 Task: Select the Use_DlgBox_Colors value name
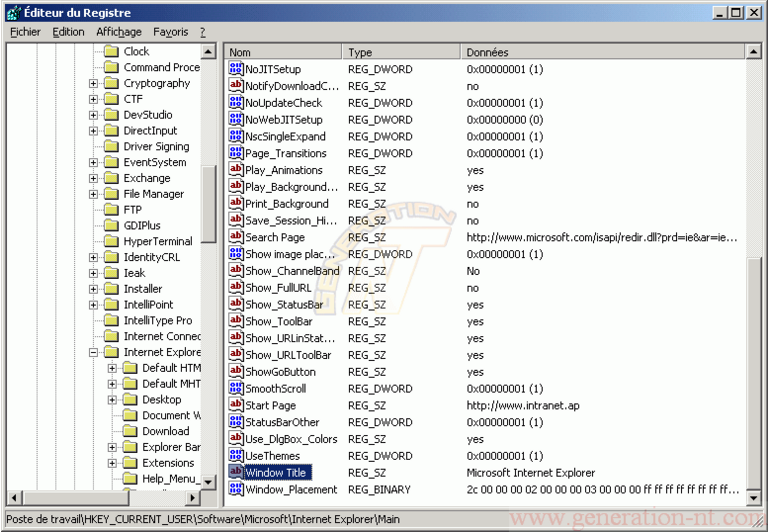point(291,439)
